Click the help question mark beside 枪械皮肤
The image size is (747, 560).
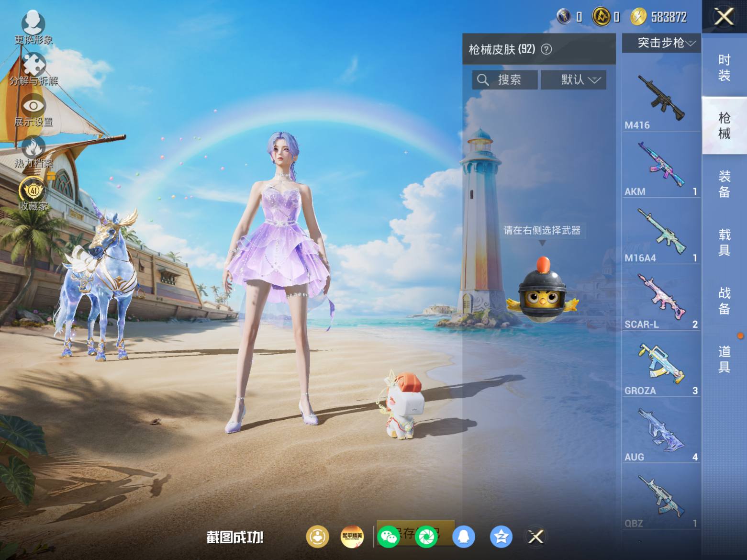(546, 49)
